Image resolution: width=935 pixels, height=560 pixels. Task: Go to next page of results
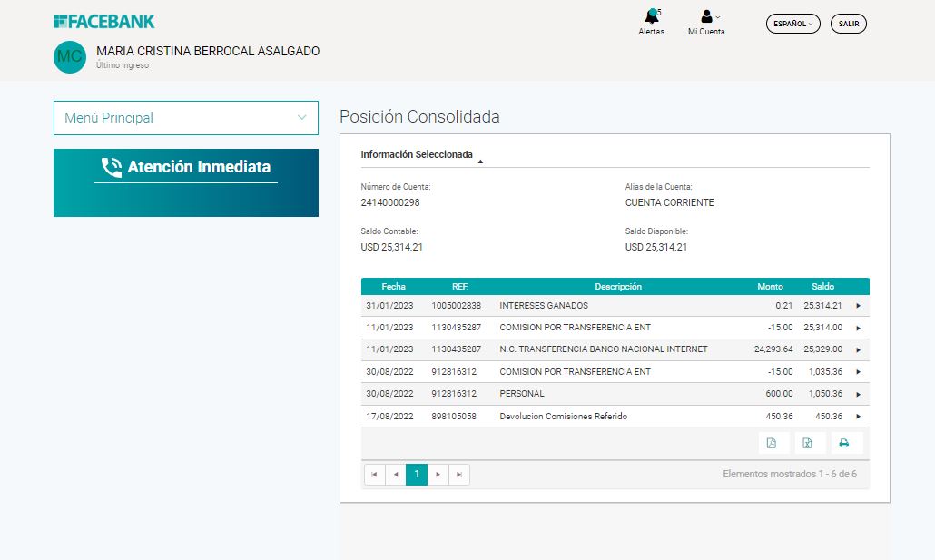[438, 475]
